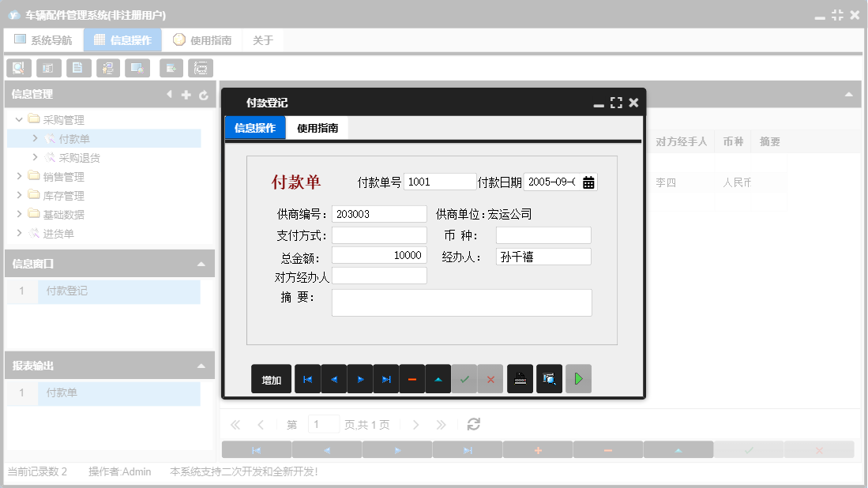The width and height of the screenshot is (868, 488).
Task: Open the 付款日期 calendar picker
Action: click(x=589, y=182)
